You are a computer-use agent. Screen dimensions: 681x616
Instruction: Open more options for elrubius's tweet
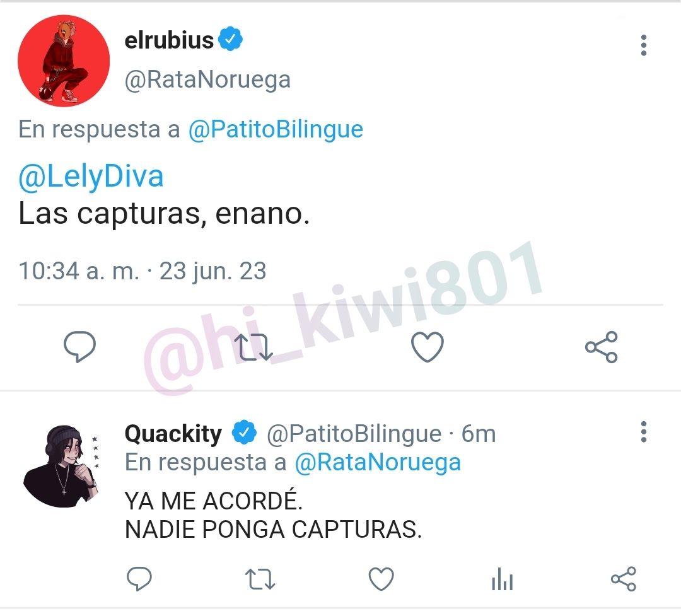pyautogui.click(x=644, y=45)
